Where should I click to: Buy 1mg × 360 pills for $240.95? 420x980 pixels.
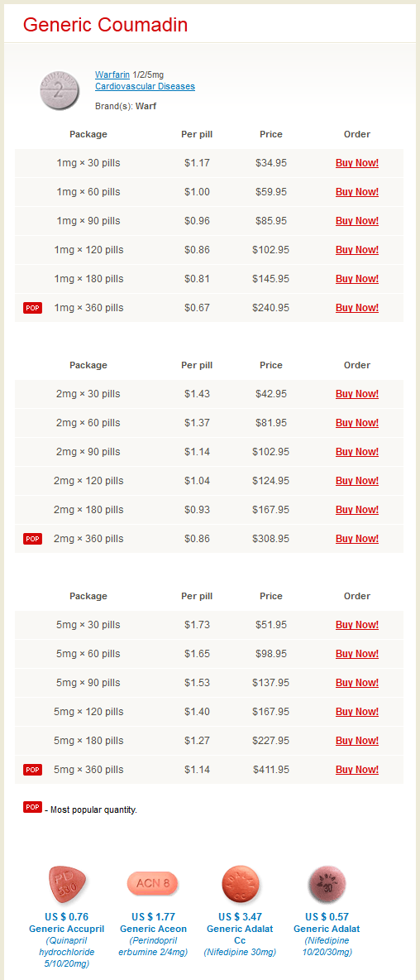(x=357, y=308)
